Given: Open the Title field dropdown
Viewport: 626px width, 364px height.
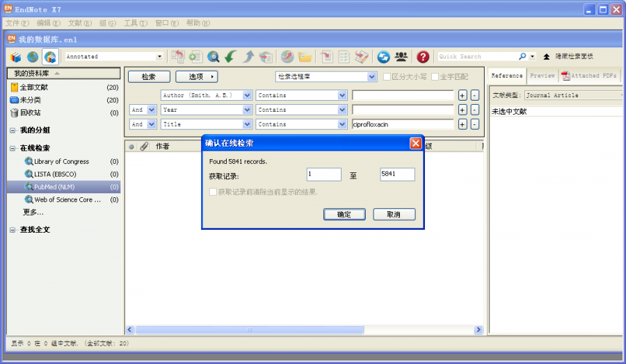Looking at the screenshot, I should pos(247,124).
